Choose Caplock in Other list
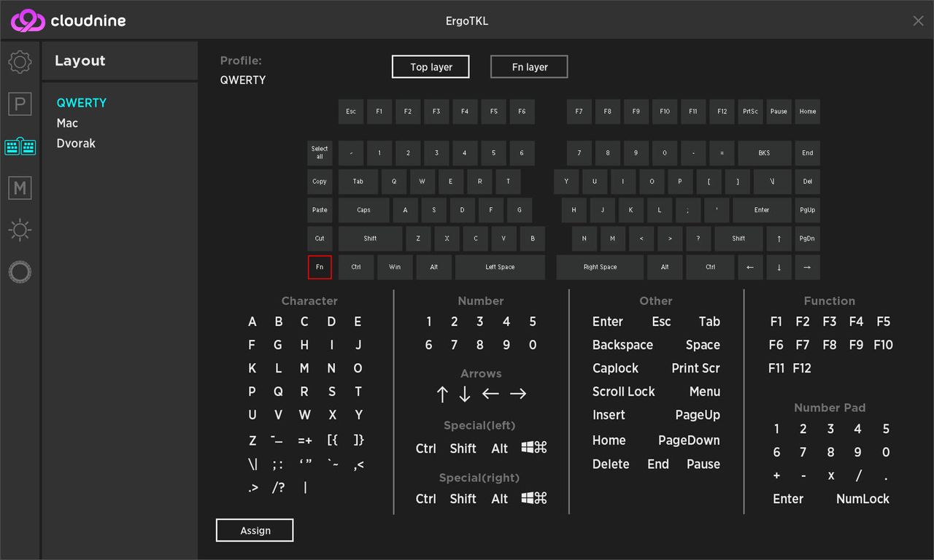 615,368
